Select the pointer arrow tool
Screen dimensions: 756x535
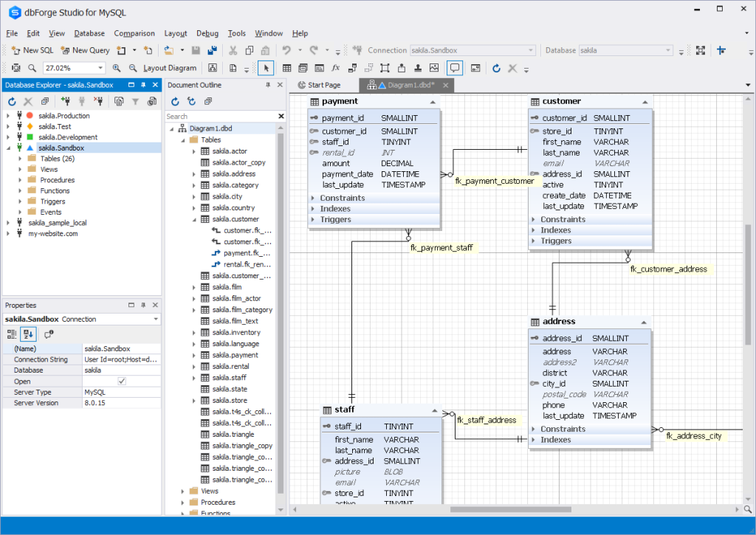[266, 68]
